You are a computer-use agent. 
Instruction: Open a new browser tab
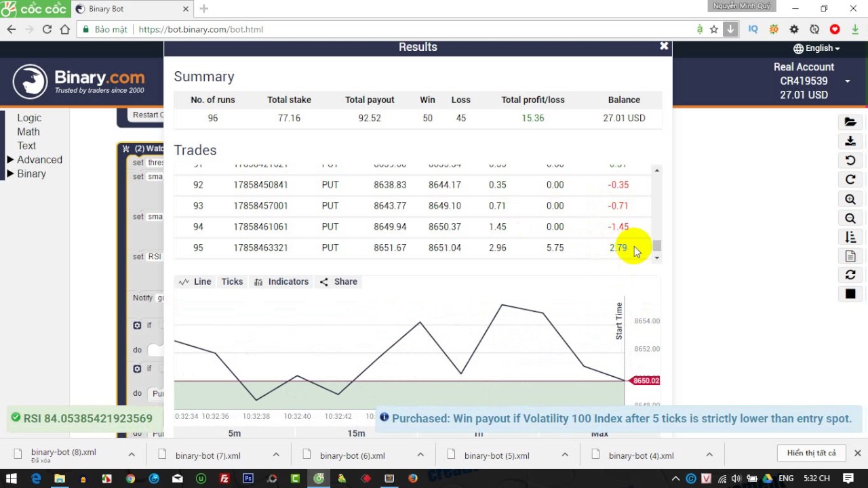204,9
